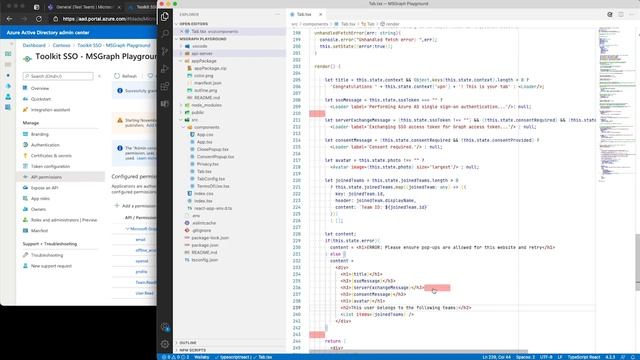Image resolution: width=640 pixels, height=360 pixels.
Task: Open the Quickstart page in Azure menu
Action: pos(41,99)
